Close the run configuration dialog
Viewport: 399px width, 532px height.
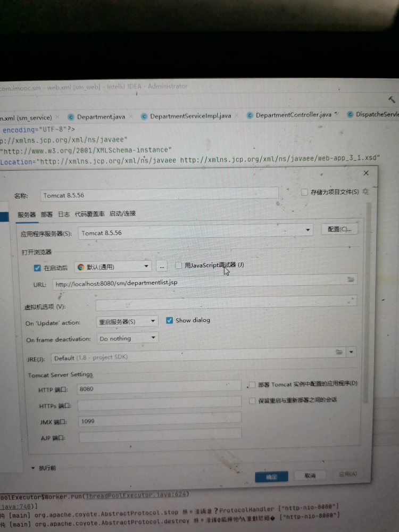366,173
